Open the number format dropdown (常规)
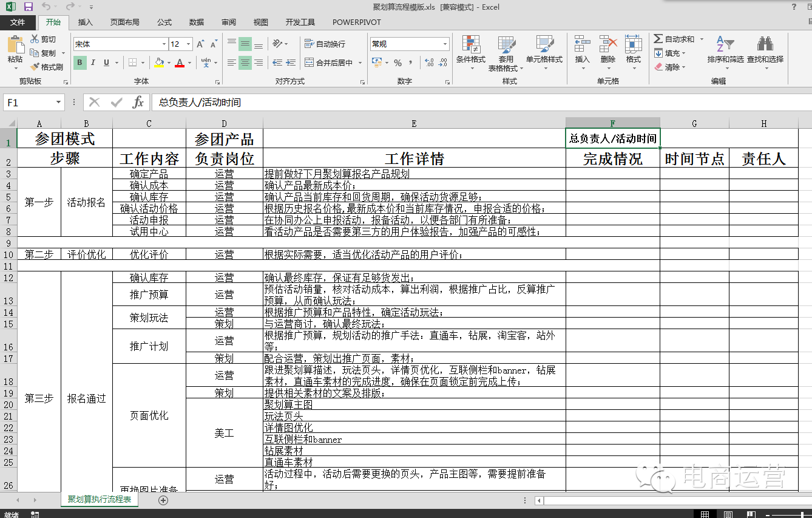Viewport: 812px width, 518px height. [445, 44]
